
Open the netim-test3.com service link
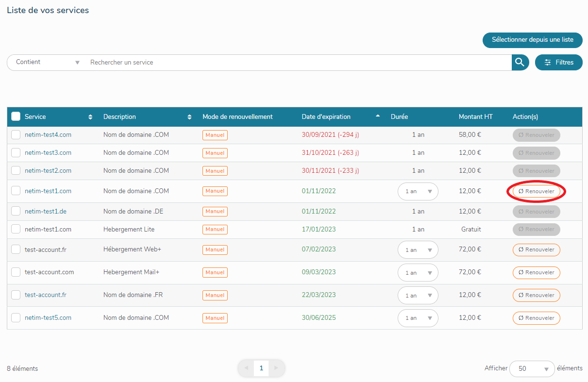click(48, 153)
